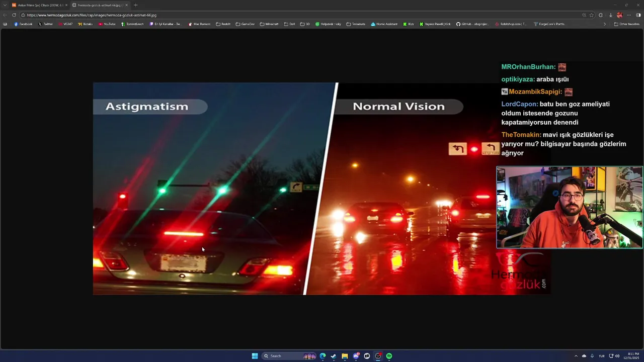Viewport: 644px width, 362px height.
Task: Go back to the previous page
Action: click(5, 15)
